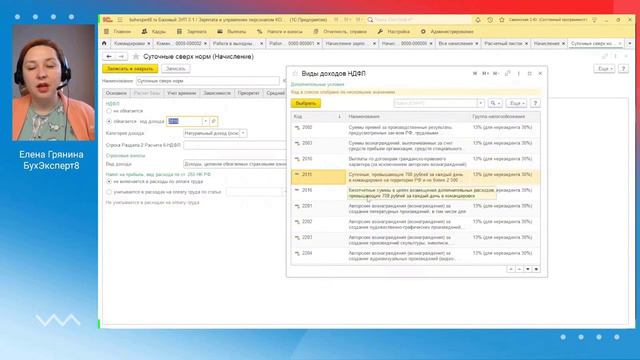Open favorites star in title bar
Screen dimensions: 640x360
502,20
